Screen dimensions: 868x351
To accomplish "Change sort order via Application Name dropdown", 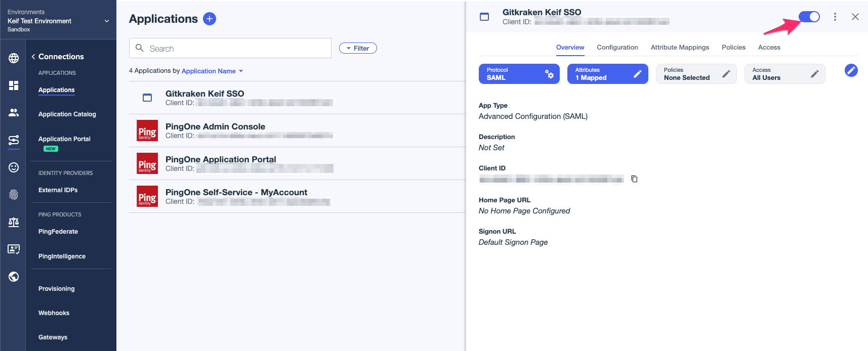I will 213,71.
